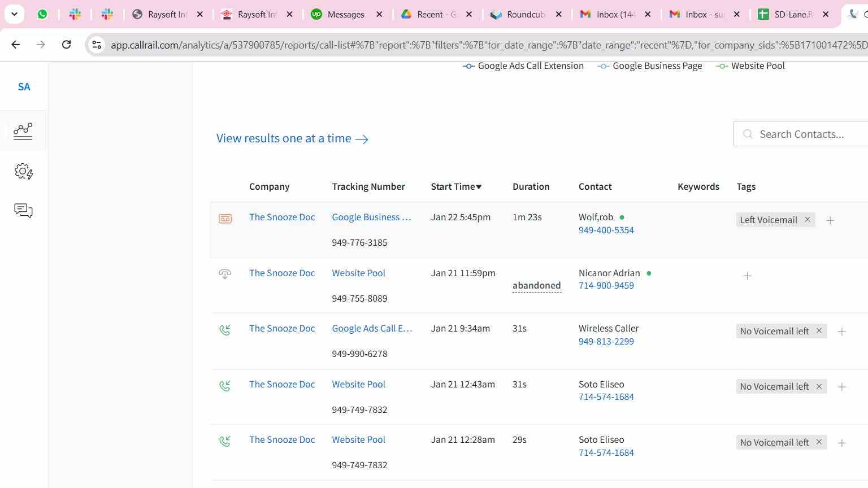
Task: Click the Contact column header
Action: point(595,186)
